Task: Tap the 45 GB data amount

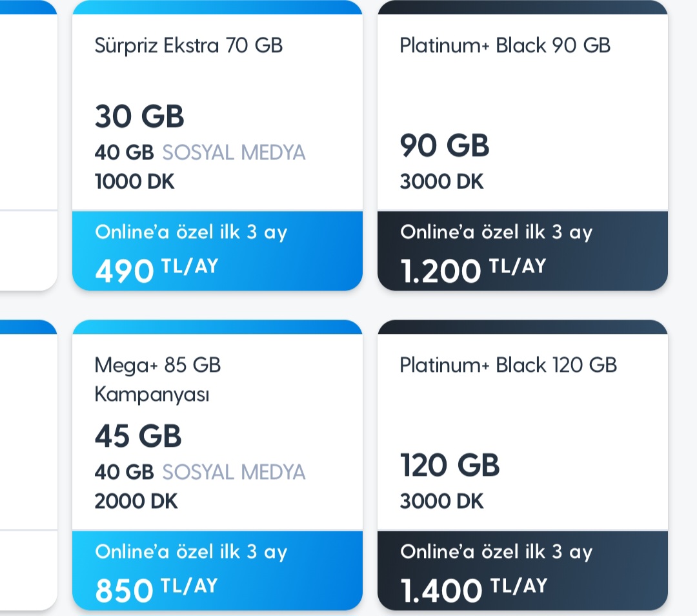Action: click(138, 436)
